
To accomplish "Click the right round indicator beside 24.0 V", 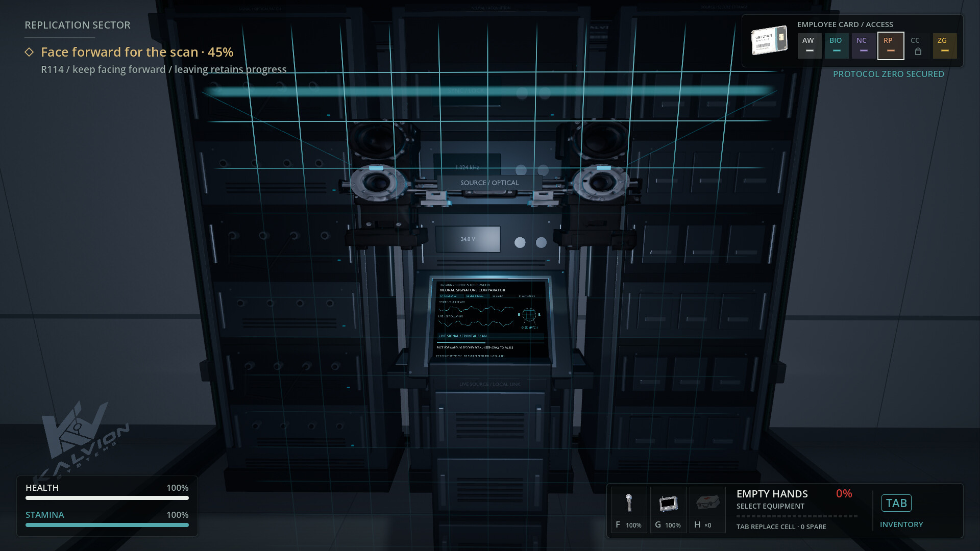I will coord(541,243).
